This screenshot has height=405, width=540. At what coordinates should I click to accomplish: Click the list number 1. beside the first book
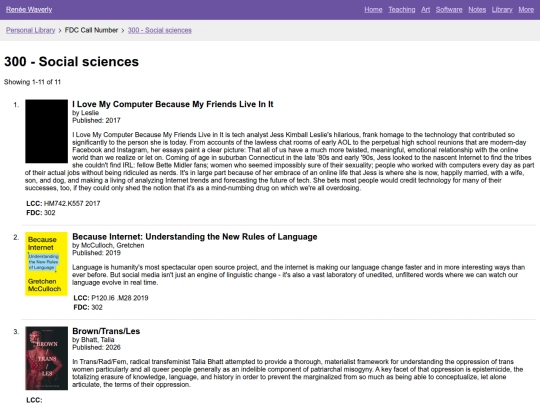[x=16, y=105]
